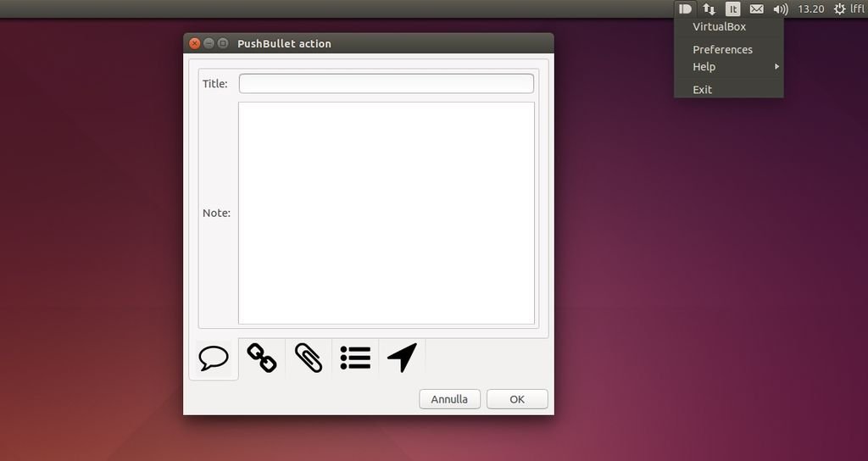Choose VirtualBox device from the menu
868x461 pixels.
coord(719,26)
